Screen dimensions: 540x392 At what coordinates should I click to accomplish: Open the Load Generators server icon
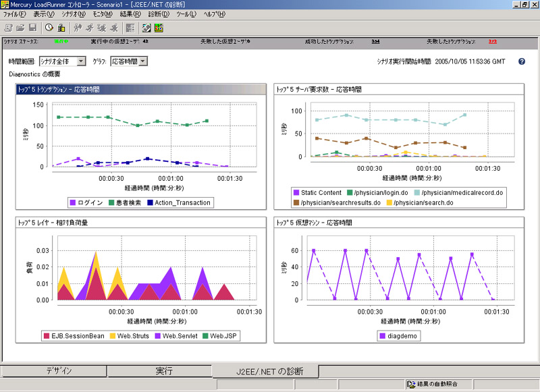(61, 28)
